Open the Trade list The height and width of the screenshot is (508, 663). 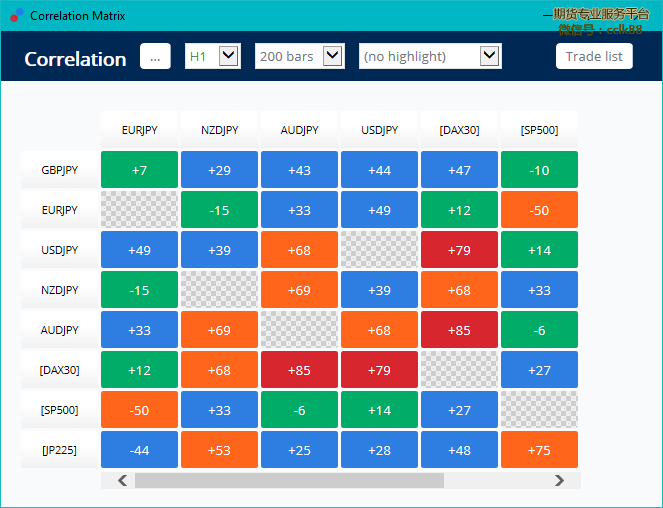tap(594, 56)
